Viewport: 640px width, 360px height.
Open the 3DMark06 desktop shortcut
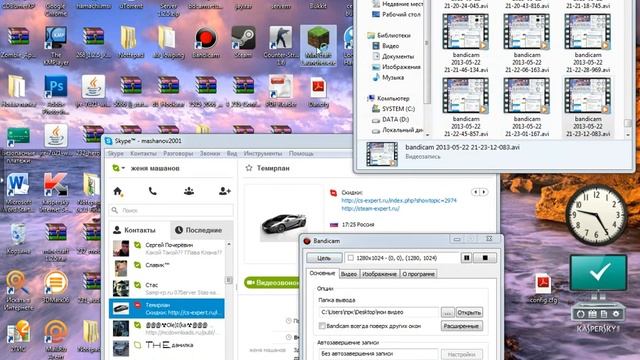click(56, 287)
